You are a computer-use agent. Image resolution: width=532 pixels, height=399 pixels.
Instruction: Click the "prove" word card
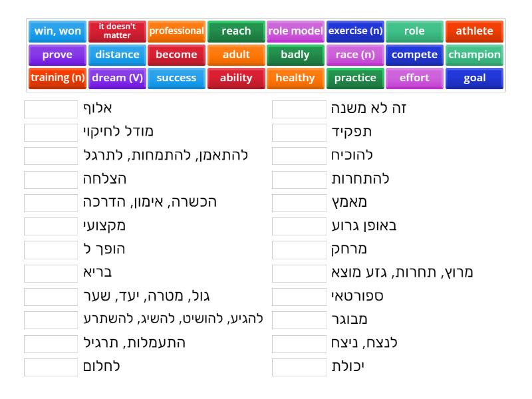(57, 55)
